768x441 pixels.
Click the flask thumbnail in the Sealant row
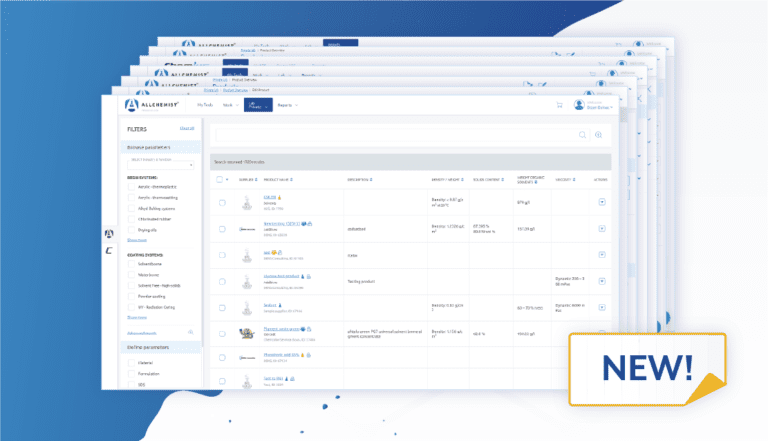click(247, 308)
